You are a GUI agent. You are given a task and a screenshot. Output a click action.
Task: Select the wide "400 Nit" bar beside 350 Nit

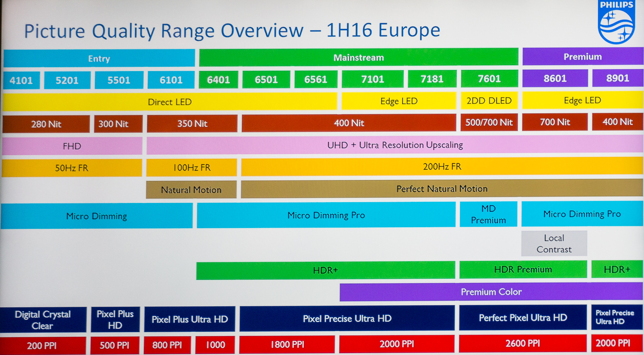[349, 123]
